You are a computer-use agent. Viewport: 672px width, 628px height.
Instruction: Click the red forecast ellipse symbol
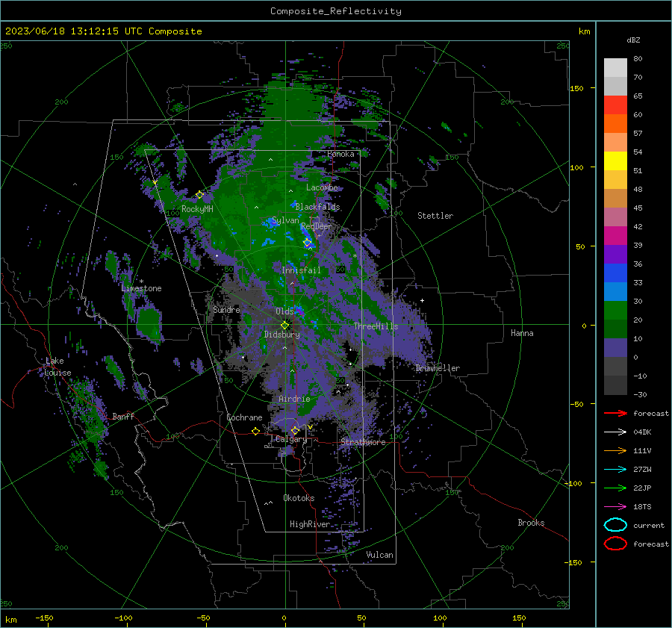(x=615, y=544)
